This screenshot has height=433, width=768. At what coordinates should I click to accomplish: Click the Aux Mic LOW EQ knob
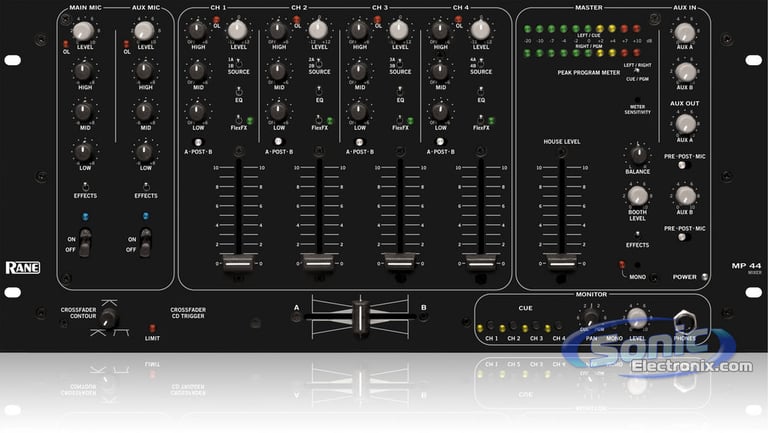[x=144, y=151]
